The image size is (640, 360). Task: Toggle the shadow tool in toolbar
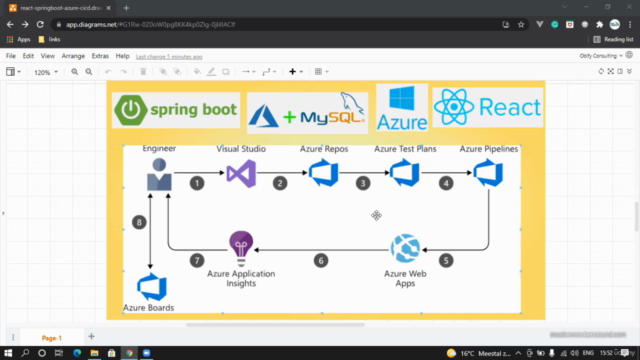[226, 72]
